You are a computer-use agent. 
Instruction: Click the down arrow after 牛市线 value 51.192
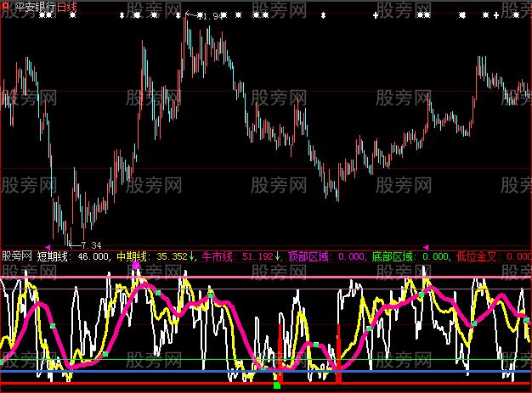click(x=279, y=255)
